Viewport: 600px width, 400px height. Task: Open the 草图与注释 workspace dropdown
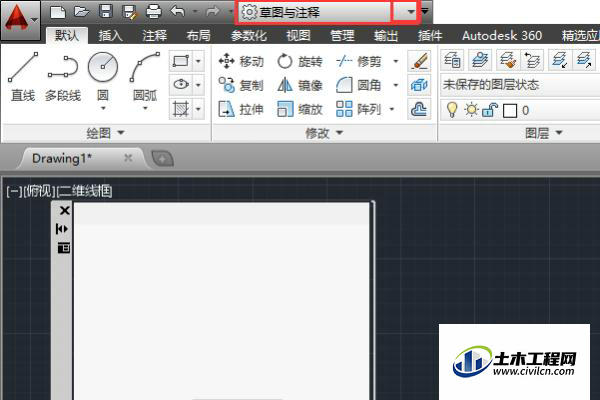[x=411, y=12]
